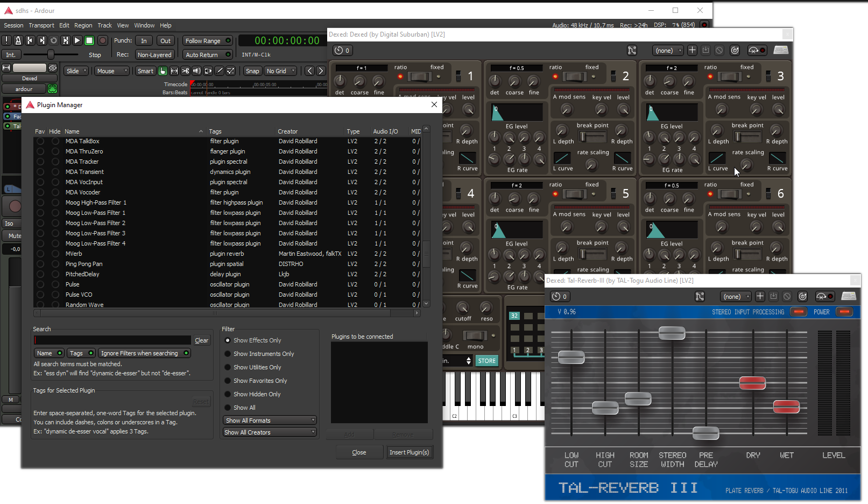Select Show All radio button
This screenshot has height=504, width=868.
(x=228, y=408)
